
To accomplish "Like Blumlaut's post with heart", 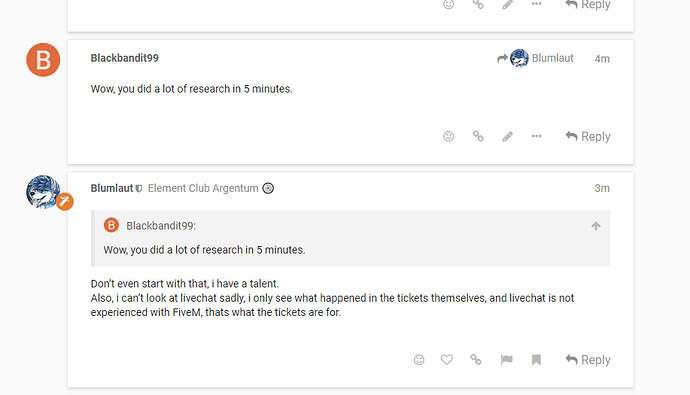I will tap(447, 360).
